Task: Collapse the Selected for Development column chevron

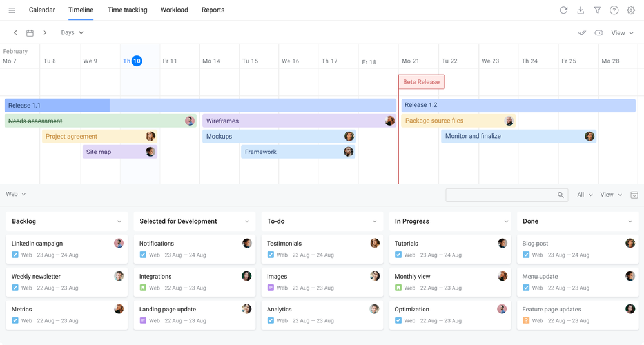Action: (247, 221)
